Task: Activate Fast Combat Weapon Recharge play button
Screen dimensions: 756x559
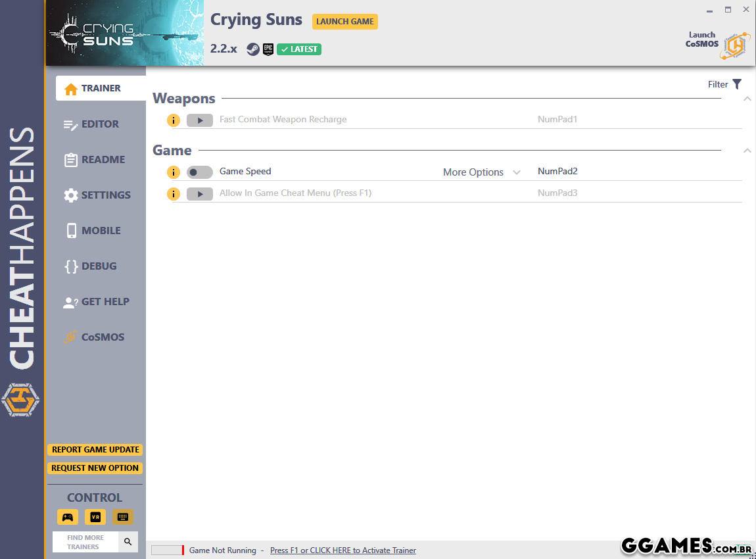Action: coord(199,120)
